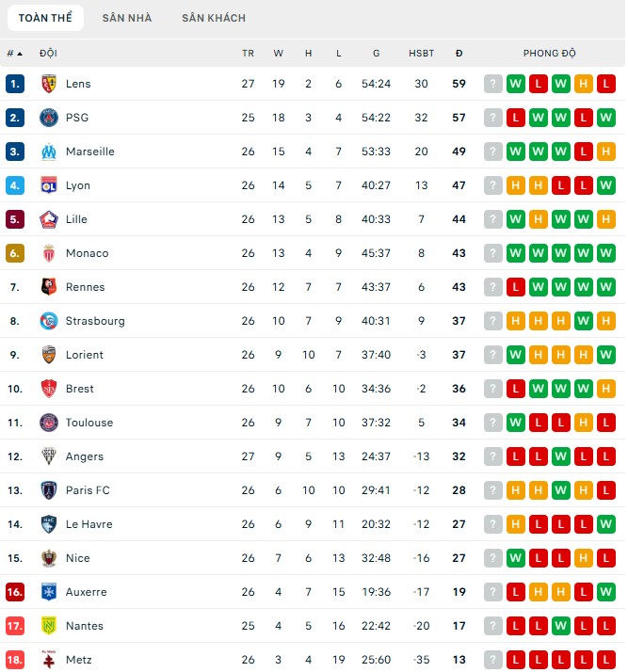Sort standings by the HSBT column header
The width and height of the screenshot is (628, 672).
coord(421,54)
